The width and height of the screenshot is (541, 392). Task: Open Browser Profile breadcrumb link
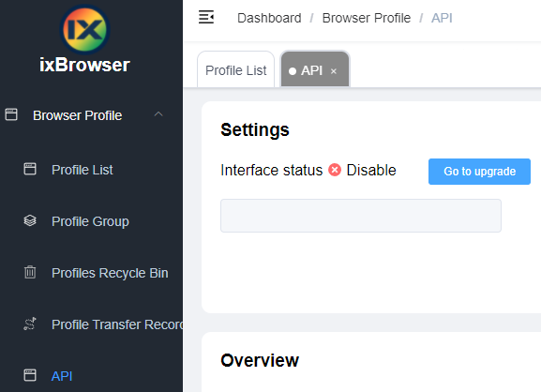point(367,18)
